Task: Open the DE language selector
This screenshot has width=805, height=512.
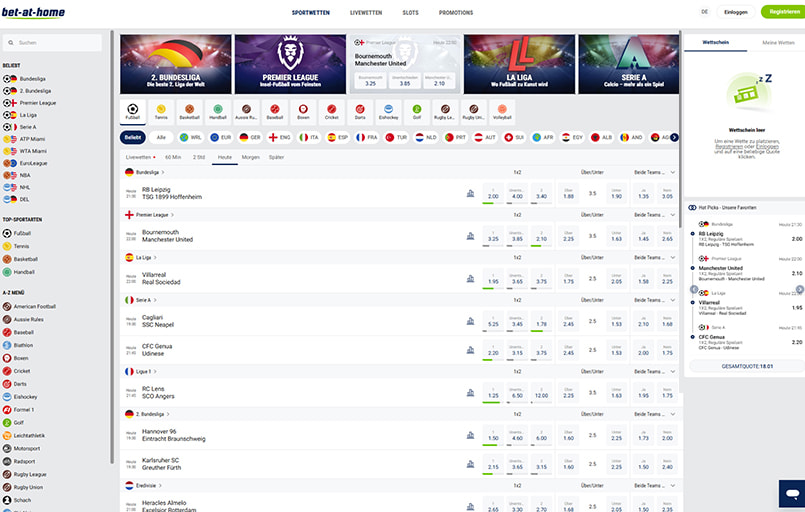Action: point(704,12)
